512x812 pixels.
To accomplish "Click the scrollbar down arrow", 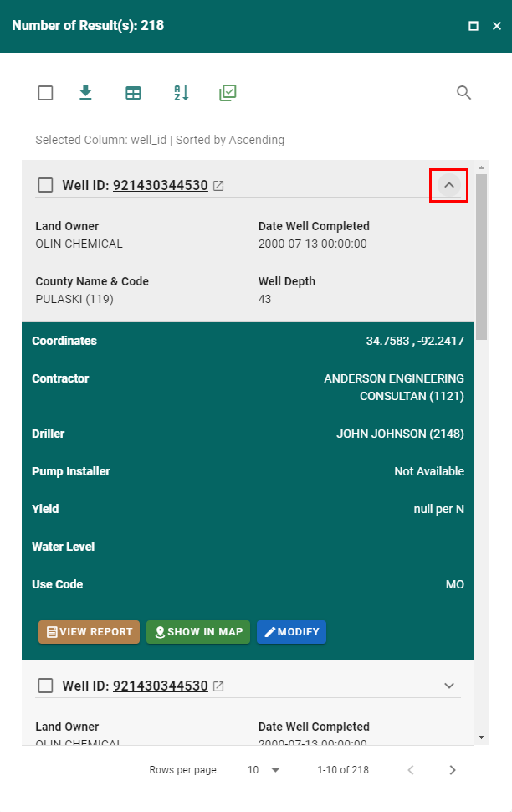I will [481, 737].
